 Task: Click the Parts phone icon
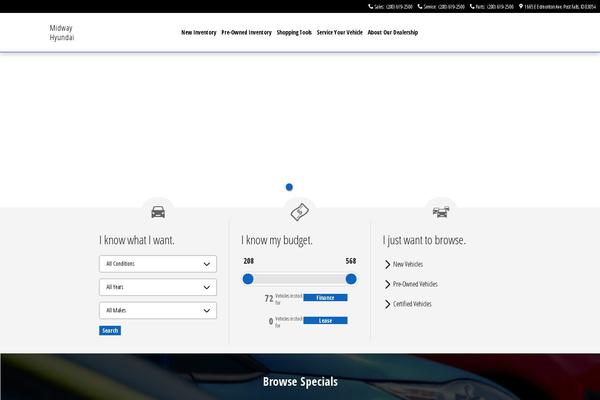pyautogui.click(x=472, y=7)
